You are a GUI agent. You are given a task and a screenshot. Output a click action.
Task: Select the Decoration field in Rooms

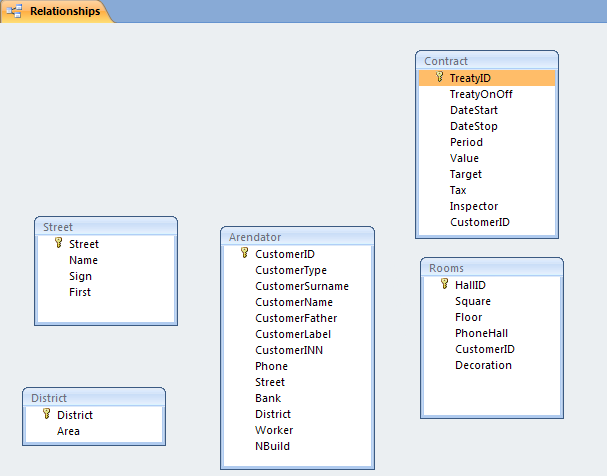[483, 365]
